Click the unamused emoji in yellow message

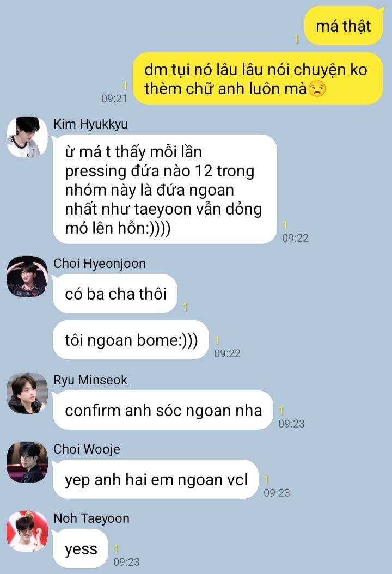(x=317, y=89)
